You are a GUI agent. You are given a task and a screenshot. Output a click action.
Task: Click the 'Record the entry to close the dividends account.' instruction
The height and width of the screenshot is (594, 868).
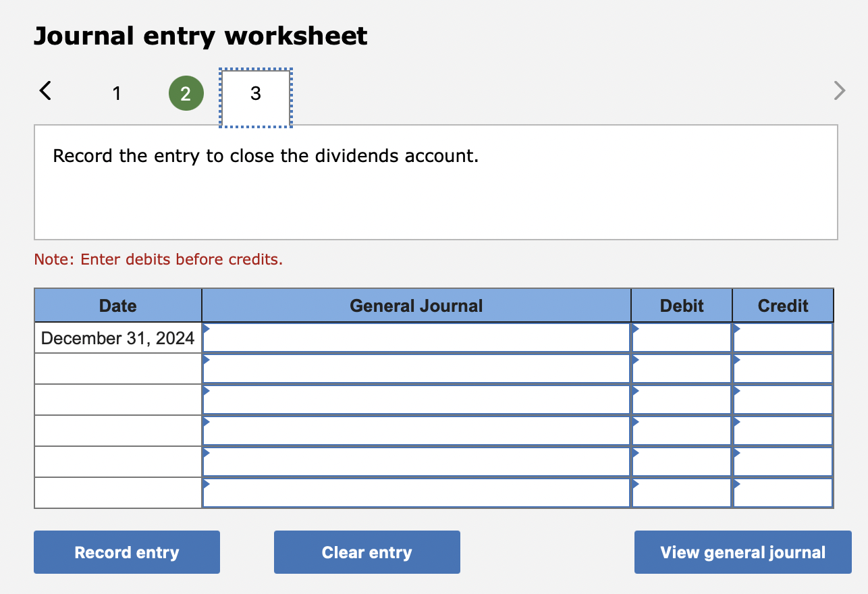click(x=266, y=156)
